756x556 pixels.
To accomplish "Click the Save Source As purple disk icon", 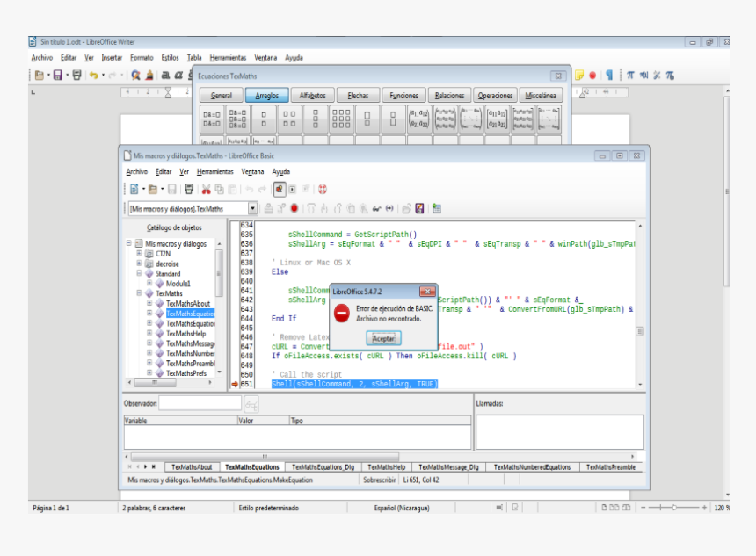I will click(x=419, y=208).
